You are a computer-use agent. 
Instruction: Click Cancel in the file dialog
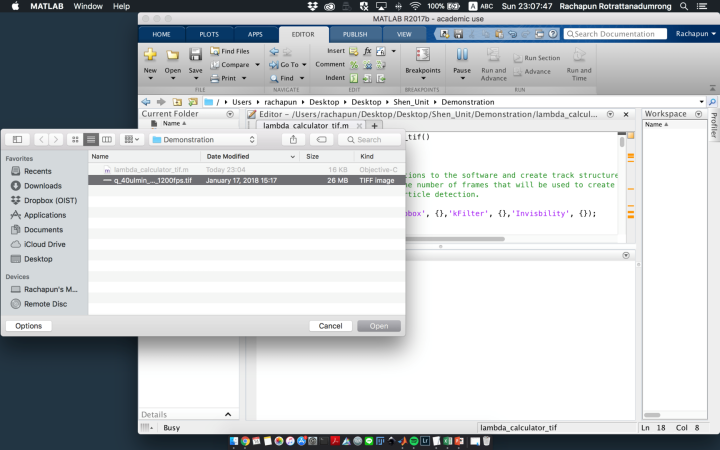(330, 326)
